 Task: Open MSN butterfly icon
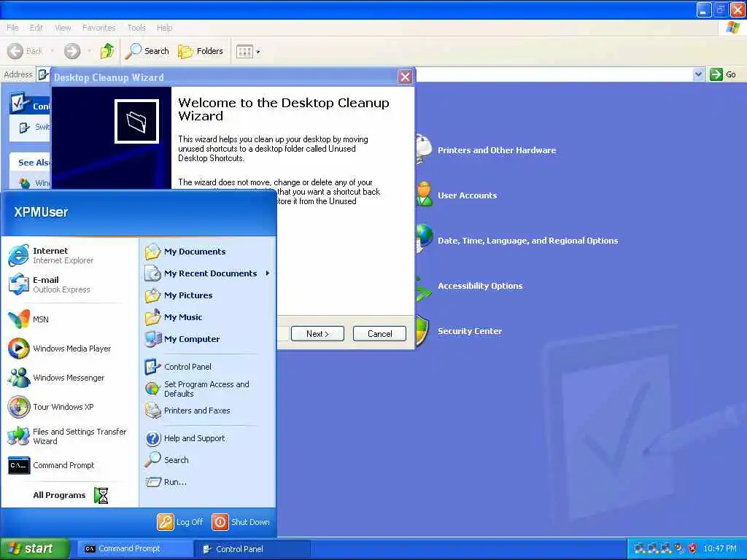click(x=19, y=319)
